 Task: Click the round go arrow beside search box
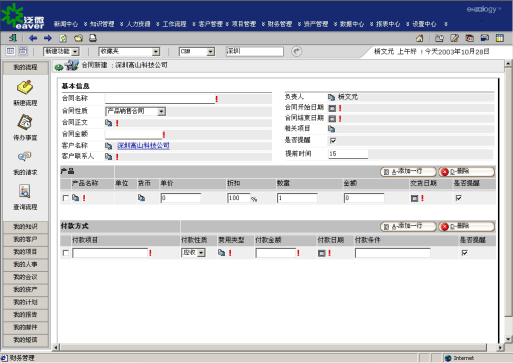(296, 51)
